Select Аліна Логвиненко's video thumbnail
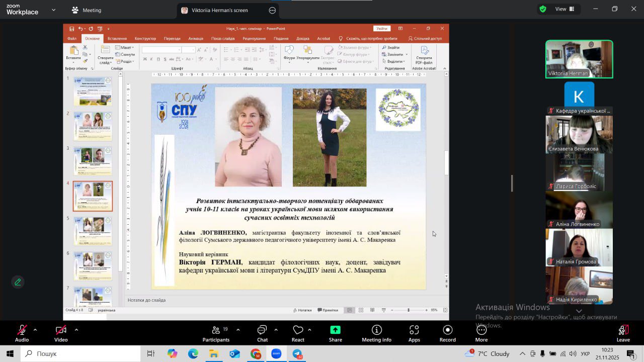This screenshot has width=644, height=362. [579, 209]
